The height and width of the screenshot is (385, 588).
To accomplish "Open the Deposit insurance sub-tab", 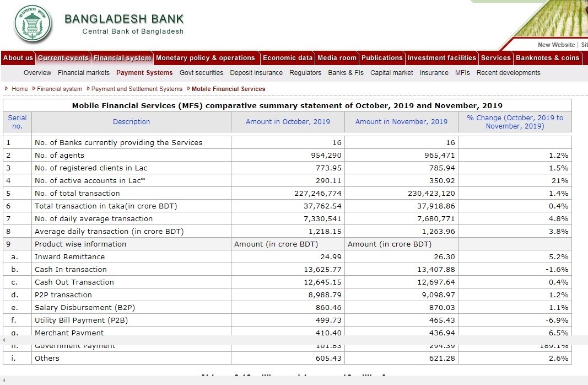I will pos(256,73).
